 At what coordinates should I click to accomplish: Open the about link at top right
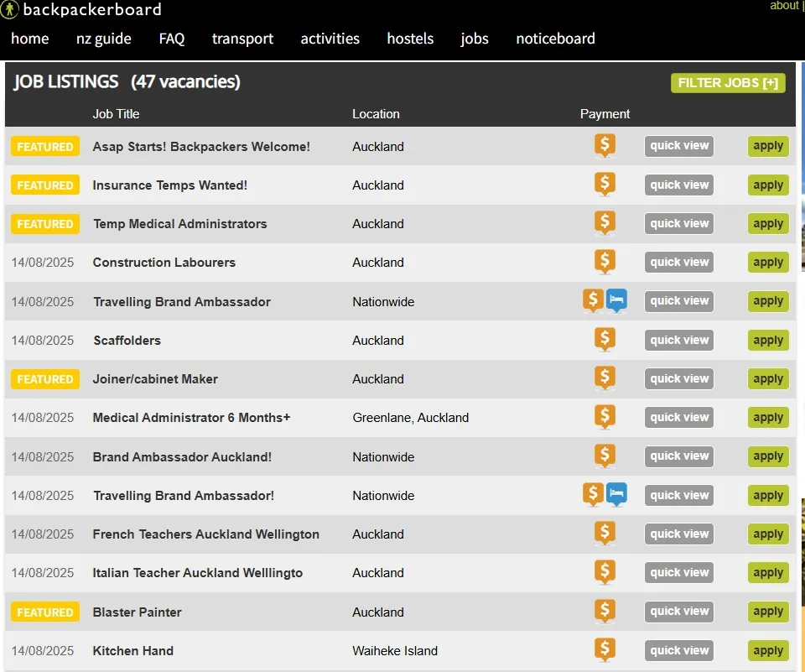pyautogui.click(x=784, y=6)
